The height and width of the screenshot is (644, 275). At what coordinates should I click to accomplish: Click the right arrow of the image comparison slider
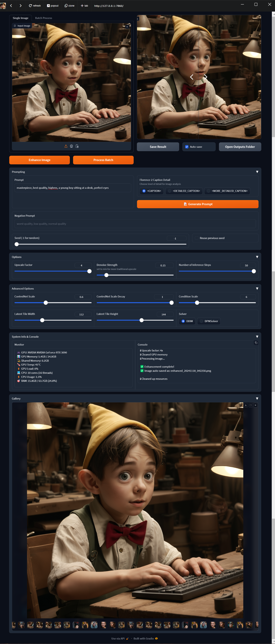206,77
